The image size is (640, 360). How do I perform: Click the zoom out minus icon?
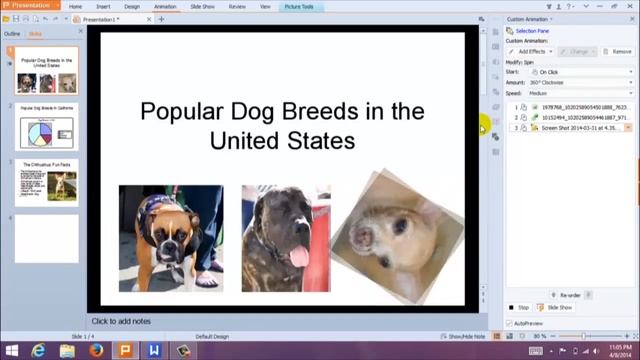pyautogui.click(x=553, y=336)
